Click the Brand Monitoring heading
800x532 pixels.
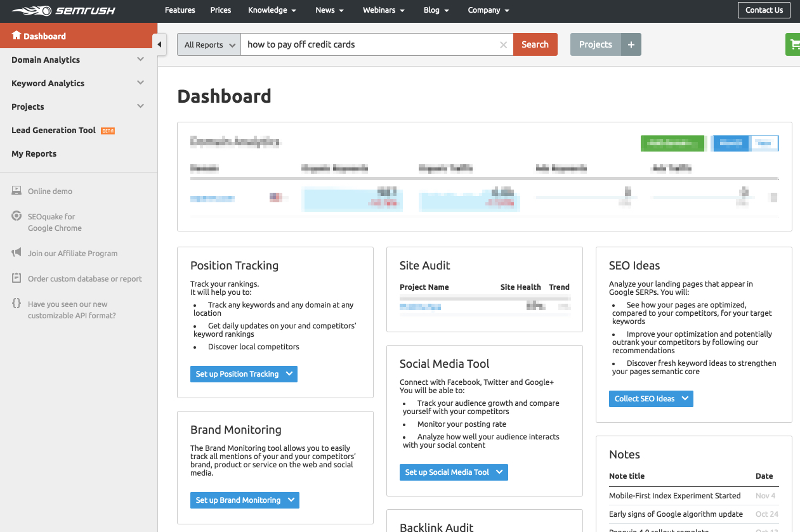[x=236, y=430]
